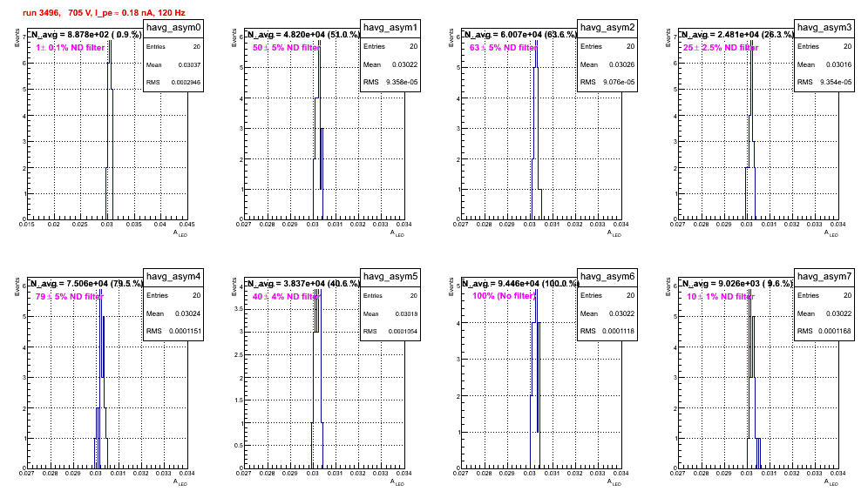
Task: Click Mean value 0.03024 in havg_asym4
Action: (x=187, y=313)
